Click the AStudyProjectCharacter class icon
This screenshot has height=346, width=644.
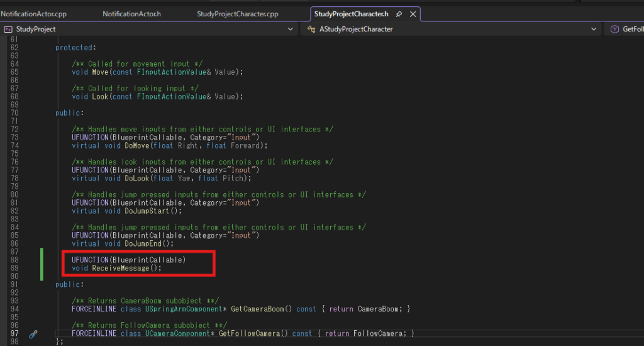point(311,29)
